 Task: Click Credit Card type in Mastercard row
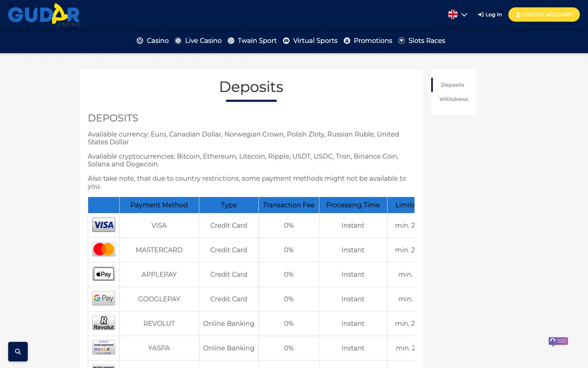[x=229, y=250]
